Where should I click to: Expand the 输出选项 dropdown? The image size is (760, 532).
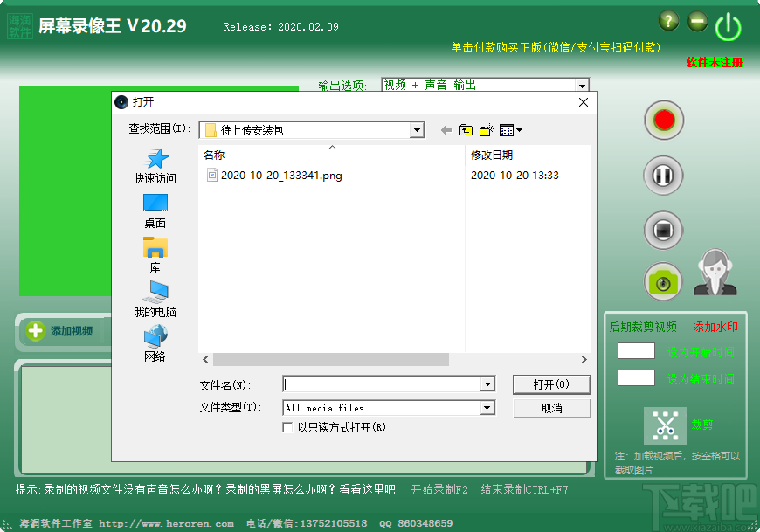point(582,86)
